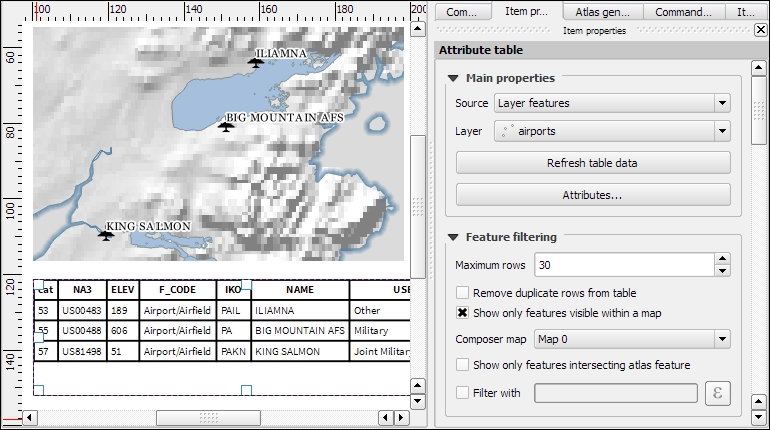Click bottom-center selection handle of the table
Screen dimensions: 770x430
coord(247,390)
